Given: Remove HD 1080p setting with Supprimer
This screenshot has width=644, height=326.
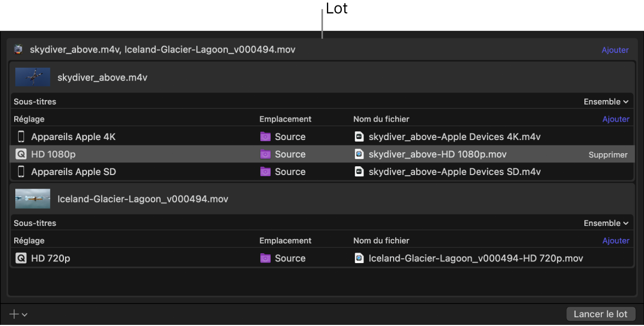Looking at the screenshot, I should 608,155.
